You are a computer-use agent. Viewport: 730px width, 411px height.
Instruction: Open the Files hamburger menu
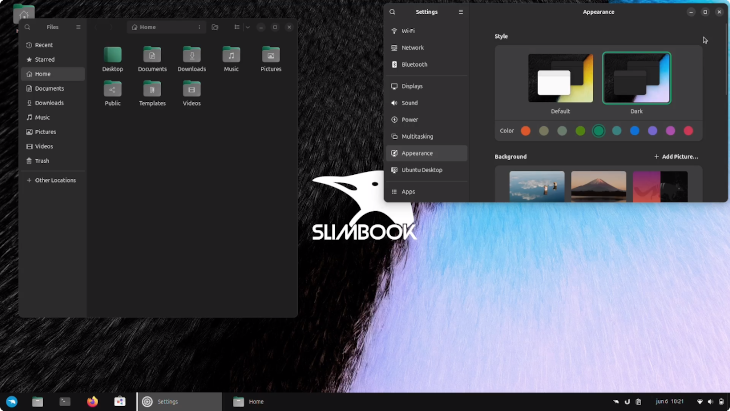(78, 27)
